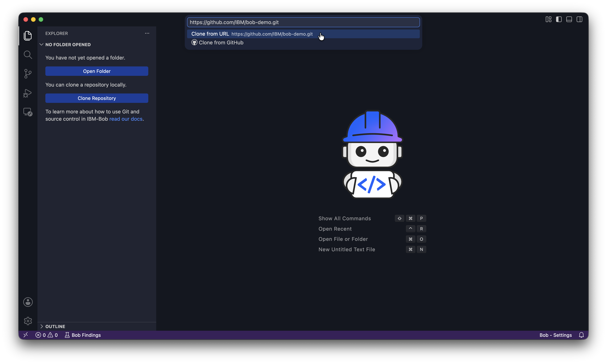607x364 pixels.
Task: Expand the Outline section
Action: tap(41, 326)
